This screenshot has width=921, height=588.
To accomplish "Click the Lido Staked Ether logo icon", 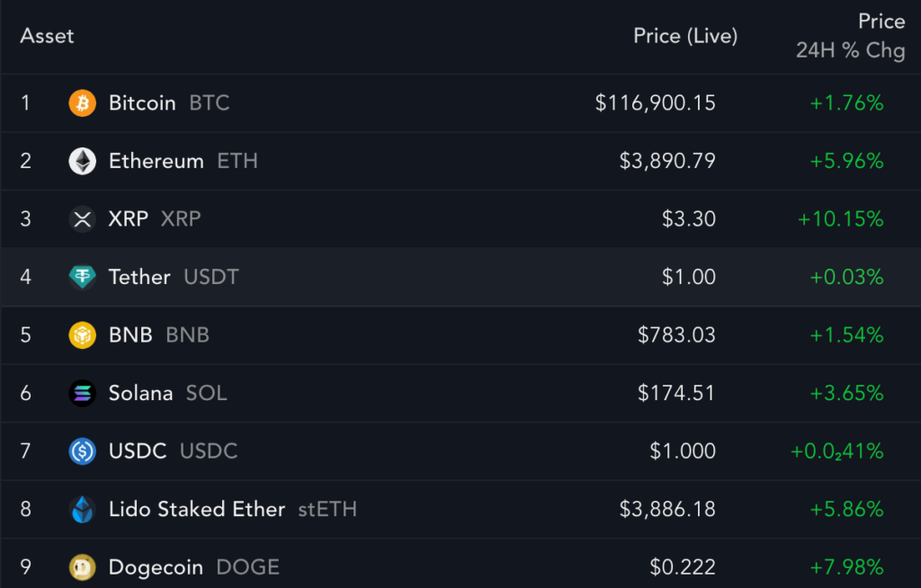I will point(82,509).
